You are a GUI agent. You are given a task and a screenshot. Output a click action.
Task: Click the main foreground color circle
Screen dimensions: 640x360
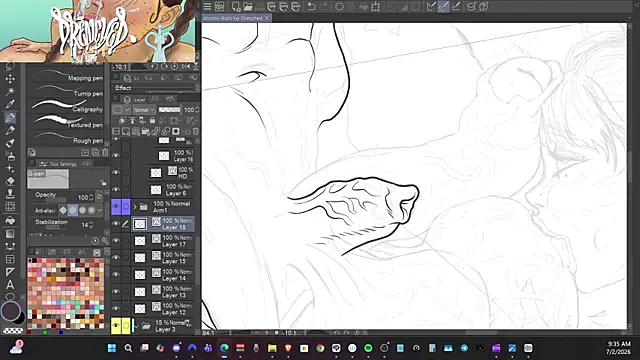[10, 311]
